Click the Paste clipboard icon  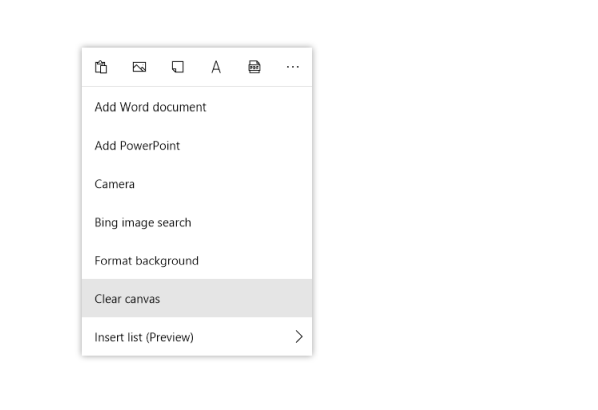pyautogui.click(x=101, y=67)
